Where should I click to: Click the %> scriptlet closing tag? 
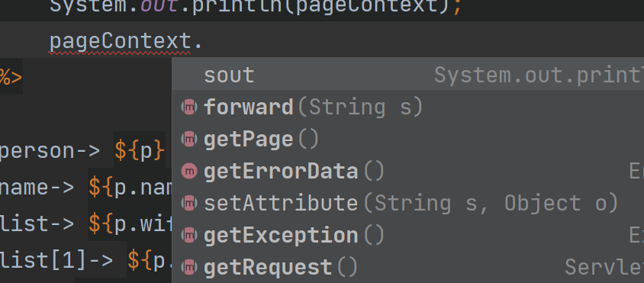pos(11,77)
